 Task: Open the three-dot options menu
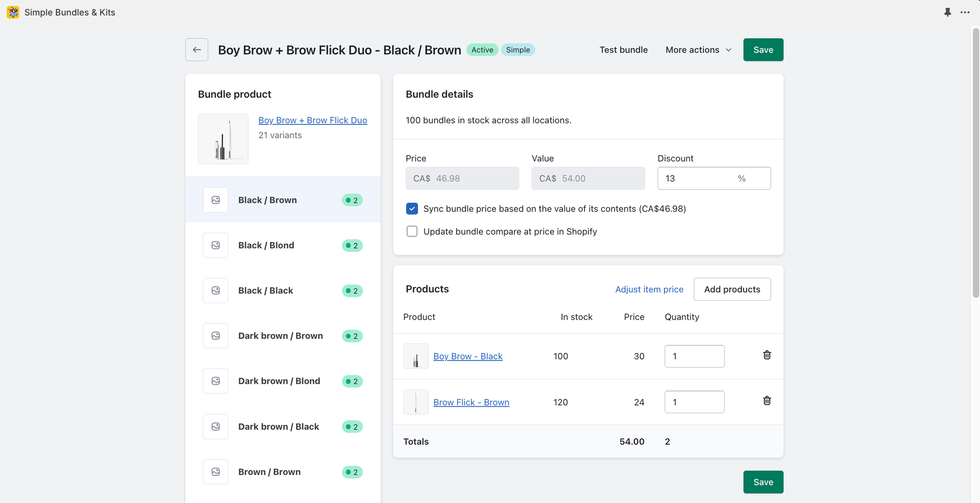[x=965, y=12]
